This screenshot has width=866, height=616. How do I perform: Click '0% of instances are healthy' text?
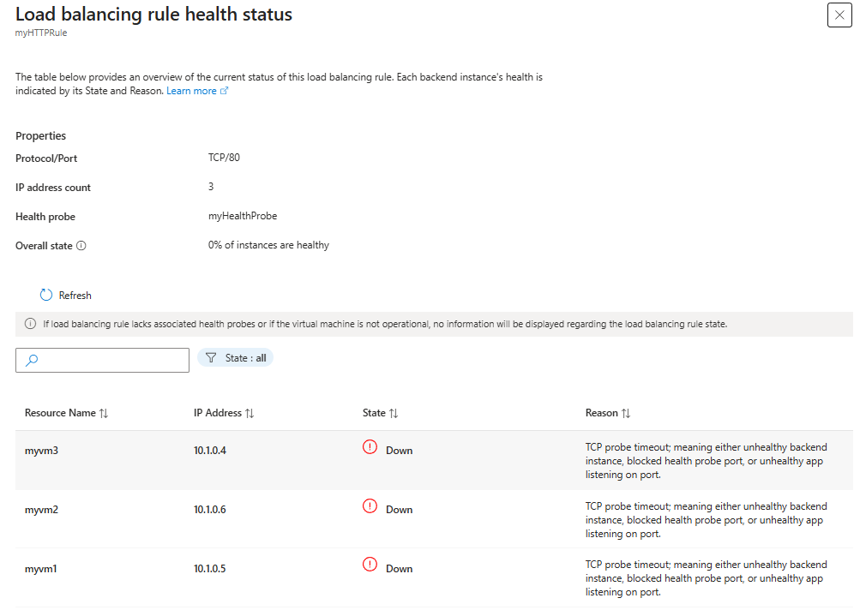click(x=268, y=245)
